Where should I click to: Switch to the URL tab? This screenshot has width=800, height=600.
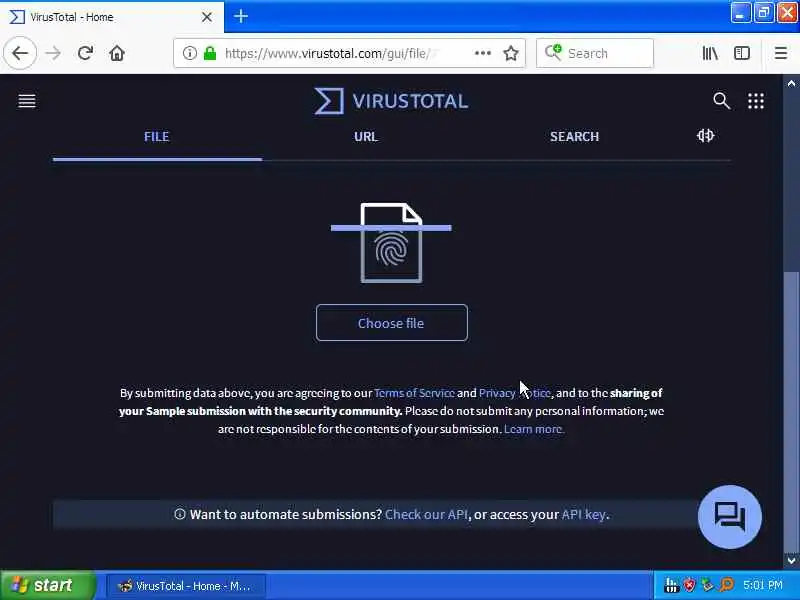click(x=366, y=137)
